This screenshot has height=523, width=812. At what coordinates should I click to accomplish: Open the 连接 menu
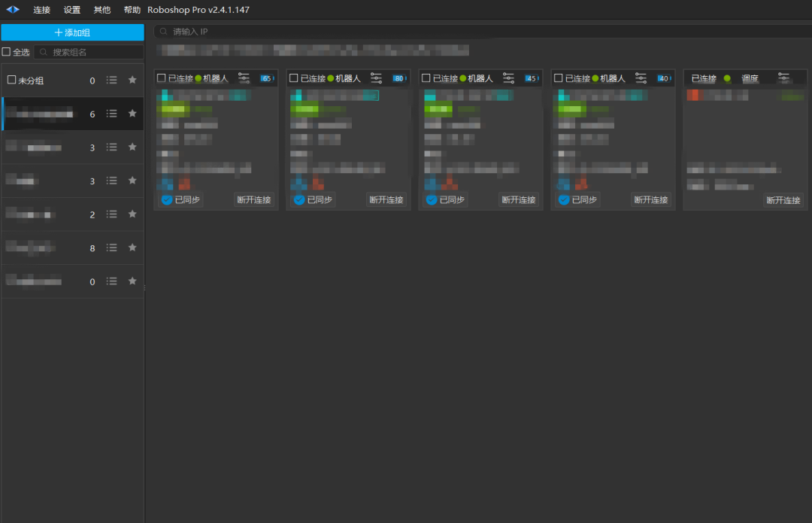(41, 10)
